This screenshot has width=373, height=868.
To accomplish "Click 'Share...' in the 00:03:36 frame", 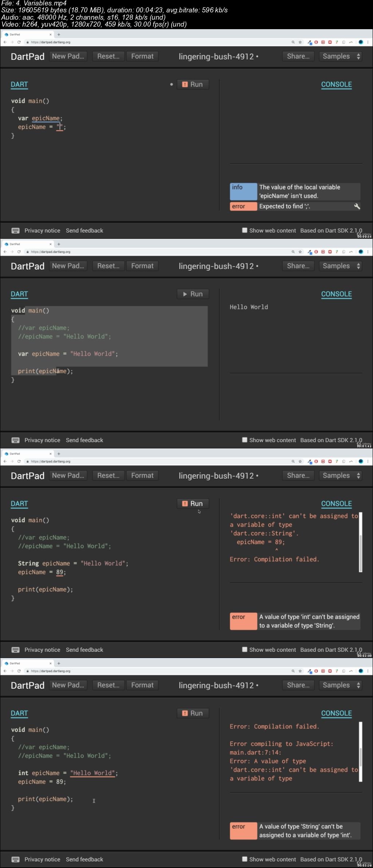I will [x=298, y=685].
